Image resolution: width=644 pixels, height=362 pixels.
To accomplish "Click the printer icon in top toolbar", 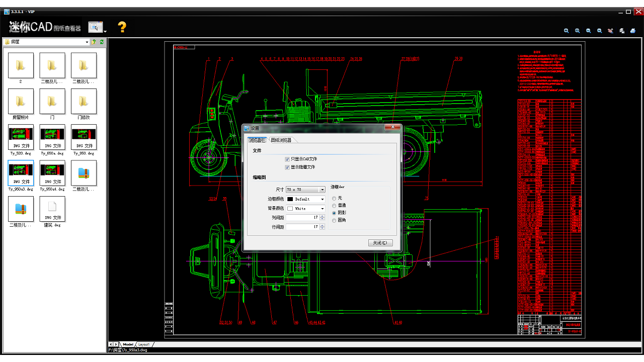I will (633, 31).
